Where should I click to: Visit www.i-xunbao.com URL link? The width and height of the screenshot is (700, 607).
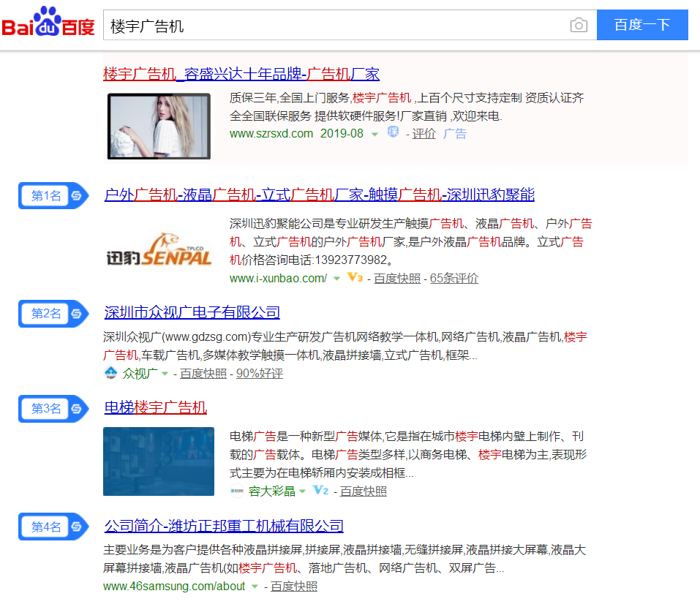[x=278, y=278]
